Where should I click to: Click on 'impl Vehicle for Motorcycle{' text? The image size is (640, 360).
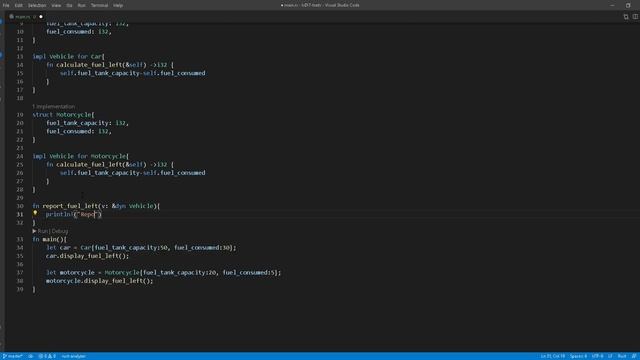pos(80,156)
